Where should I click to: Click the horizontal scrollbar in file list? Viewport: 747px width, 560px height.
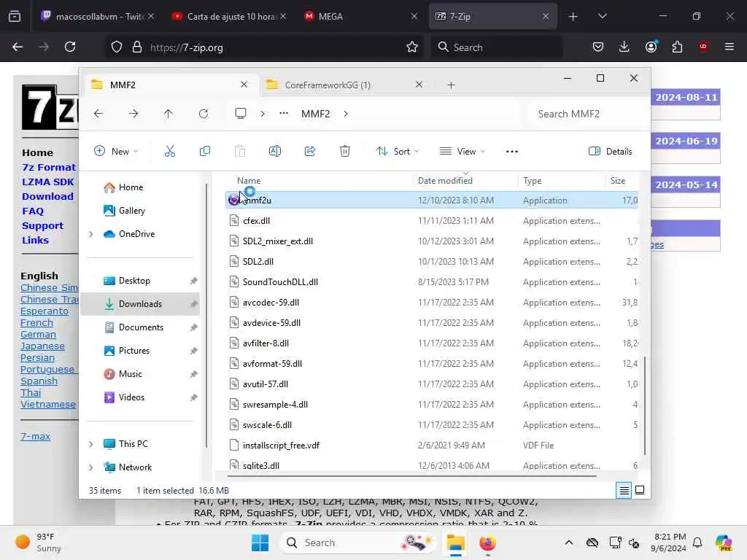(411, 475)
